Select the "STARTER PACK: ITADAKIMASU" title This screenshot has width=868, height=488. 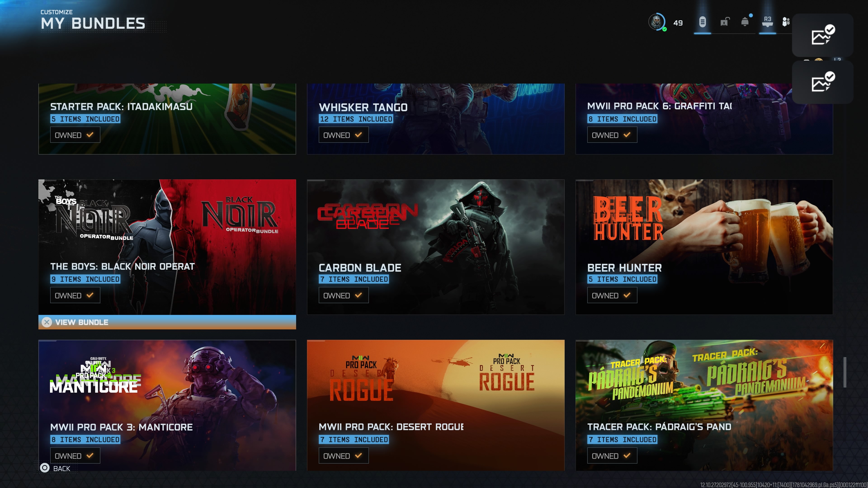click(121, 106)
